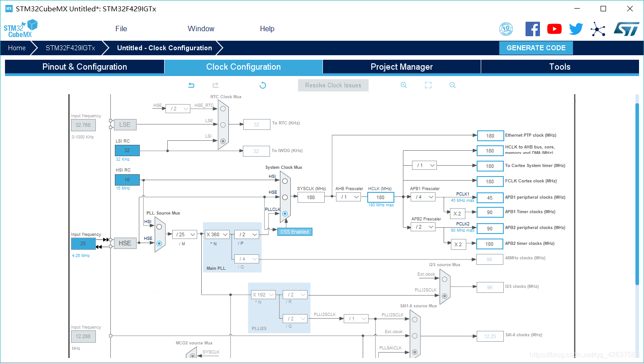Click the fit-to-screen zoom icon
This screenshot has height=363, width=644.
pyautogui.click(x=428, y=85)
